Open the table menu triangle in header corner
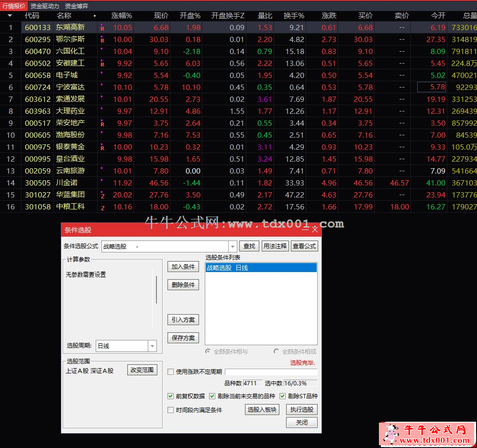Image resolution: width=477 pixels, height=448 pixels. coord(10,15)
